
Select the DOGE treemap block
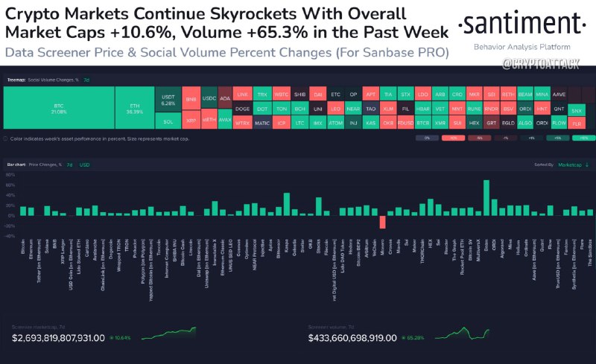243,108
